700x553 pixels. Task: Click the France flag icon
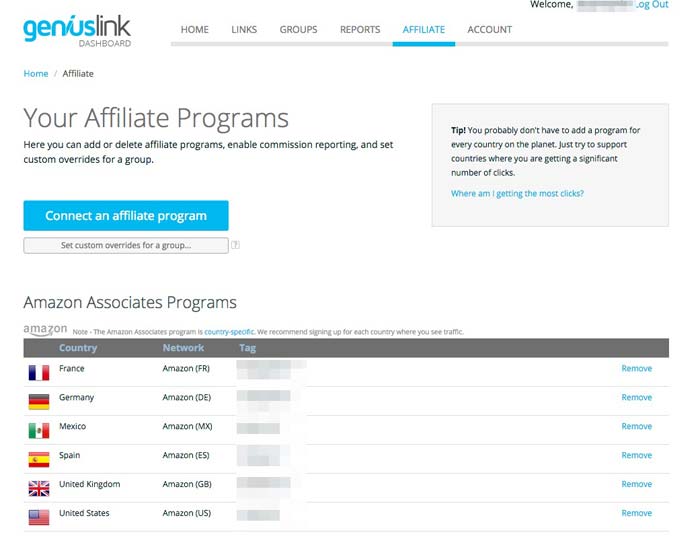[x=39, y=373]
